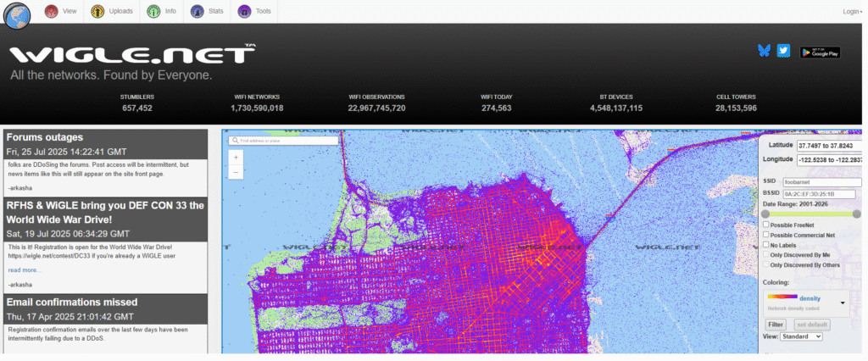Screen dimensions: 868x361
Task: Click the STUMBLERS count 657,452
Action: click(137, 108)
